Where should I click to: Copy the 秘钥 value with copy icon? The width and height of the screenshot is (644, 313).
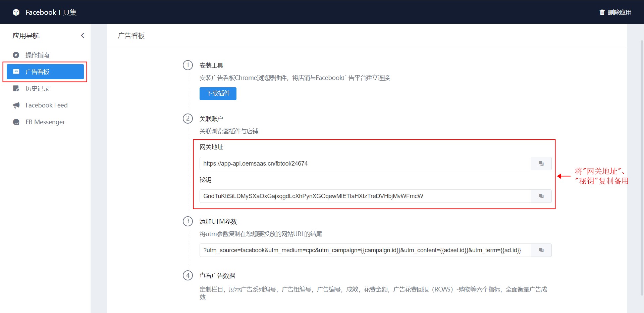click(541, 196)
